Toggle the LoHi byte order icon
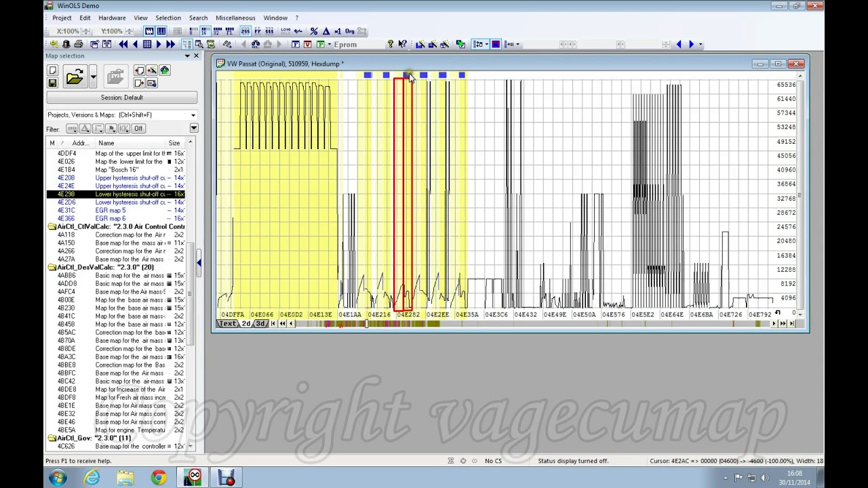 pyautogui.click(x=285, y=31)
